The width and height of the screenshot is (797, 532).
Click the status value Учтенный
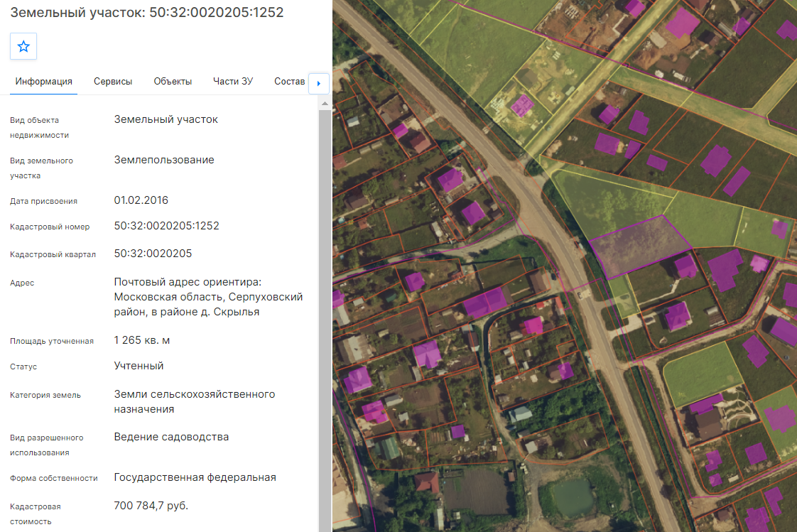click(x=139, y=366)
